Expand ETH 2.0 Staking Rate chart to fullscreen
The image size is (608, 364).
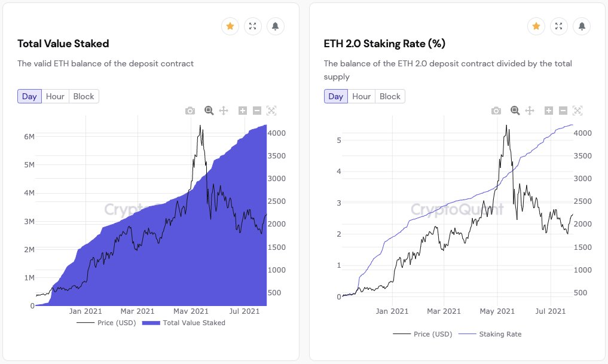559,26
